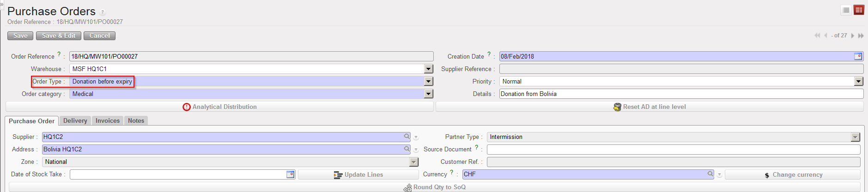Image resolution: width=868 pixels, height=192 pixels.
Task: Open the Invoices tab
Action: pyautogui.click(x=108, y=120)
